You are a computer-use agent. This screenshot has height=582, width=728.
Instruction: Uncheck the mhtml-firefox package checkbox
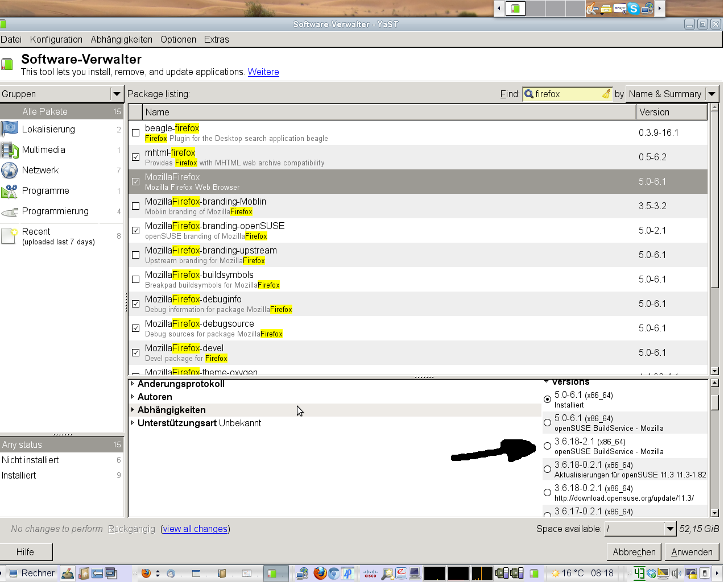pos(135,157)
